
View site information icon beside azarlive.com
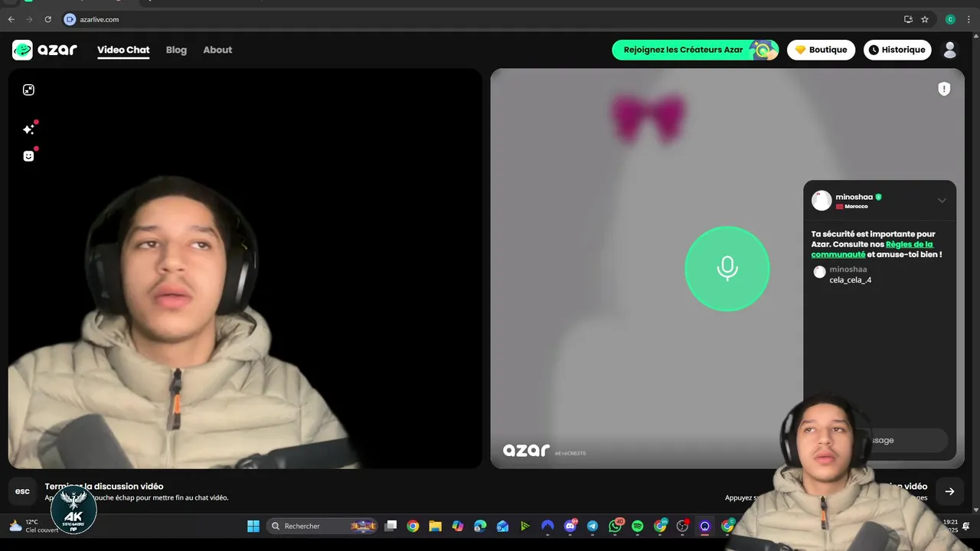point(70,19)
